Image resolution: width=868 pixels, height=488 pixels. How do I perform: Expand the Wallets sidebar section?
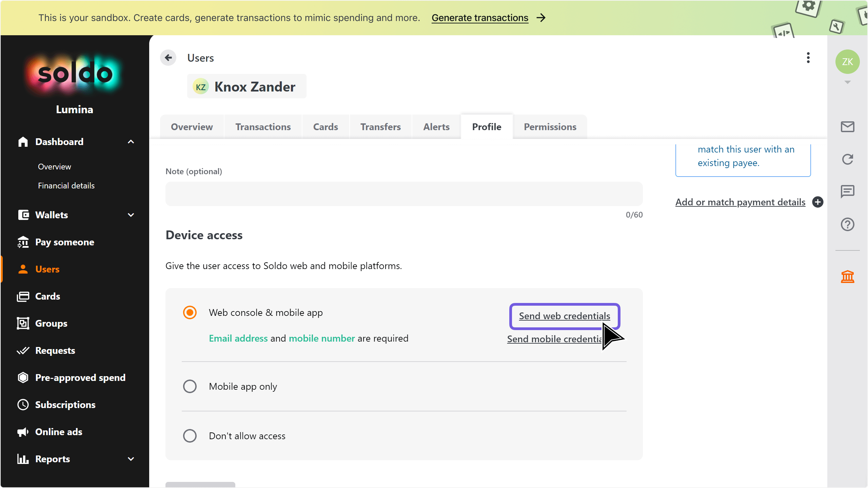pyautogui.click(x=131, y=215)
